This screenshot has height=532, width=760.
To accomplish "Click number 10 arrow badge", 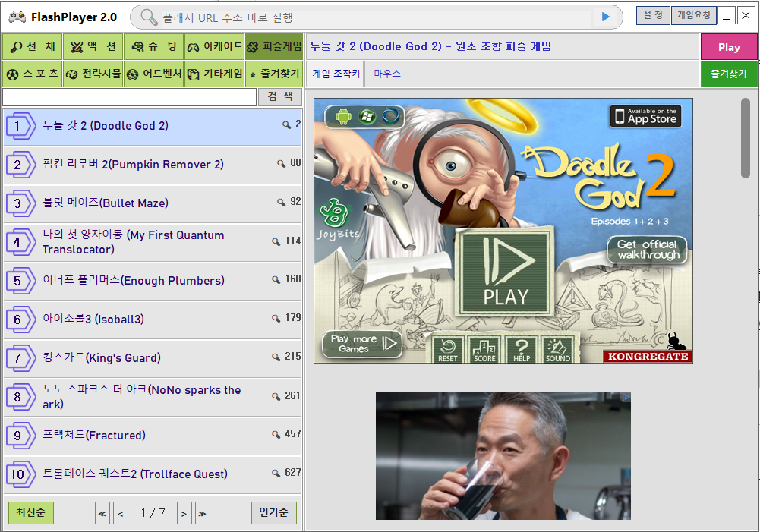I will pos(20,474).
